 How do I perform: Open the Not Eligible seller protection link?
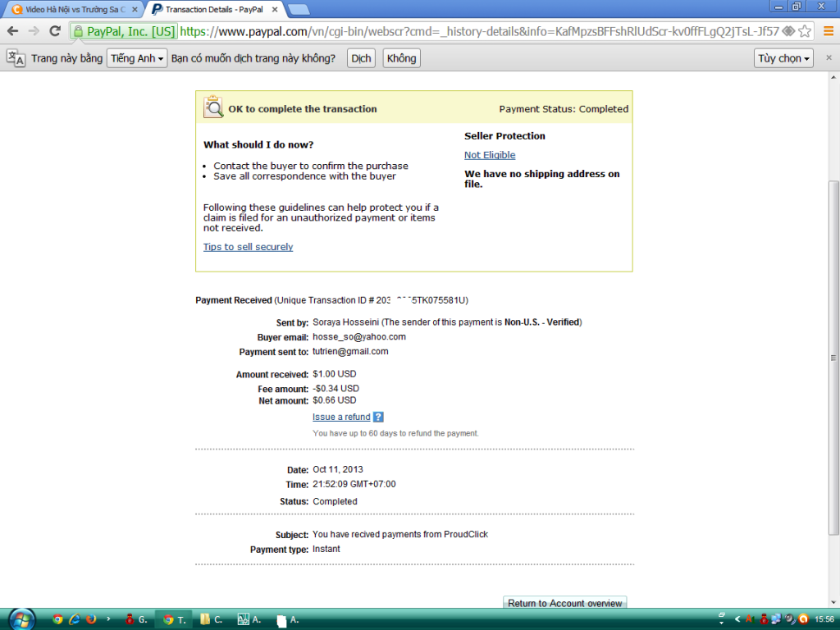[490, 155]
